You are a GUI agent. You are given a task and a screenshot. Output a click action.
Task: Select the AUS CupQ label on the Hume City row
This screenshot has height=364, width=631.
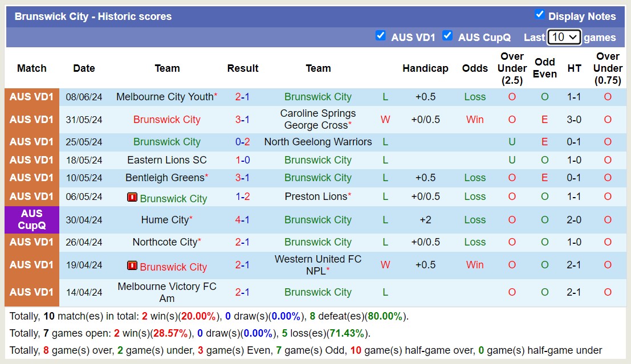click(x=31, y=220)
